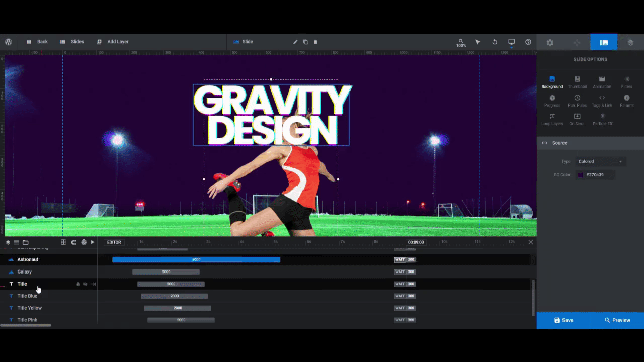This screenshot has height=362, width=644.
Task: Click the Back button
Action: click(37, 42)
